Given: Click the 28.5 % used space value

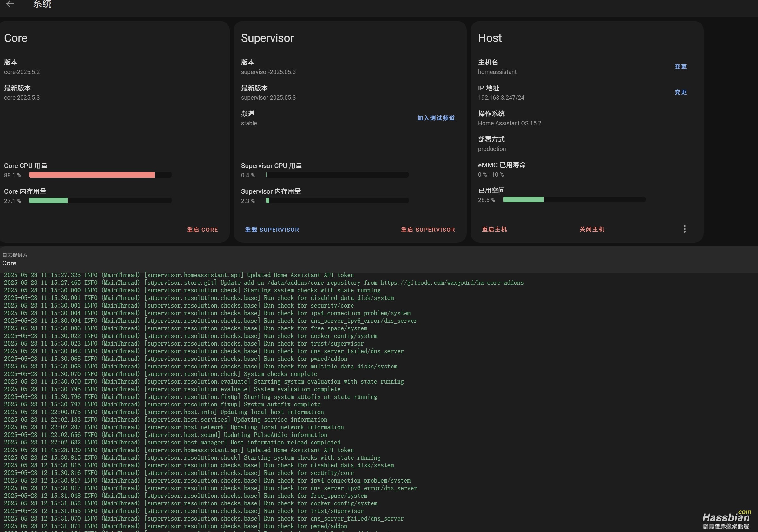Looking at the screenshot, I should tap(487, 200).
